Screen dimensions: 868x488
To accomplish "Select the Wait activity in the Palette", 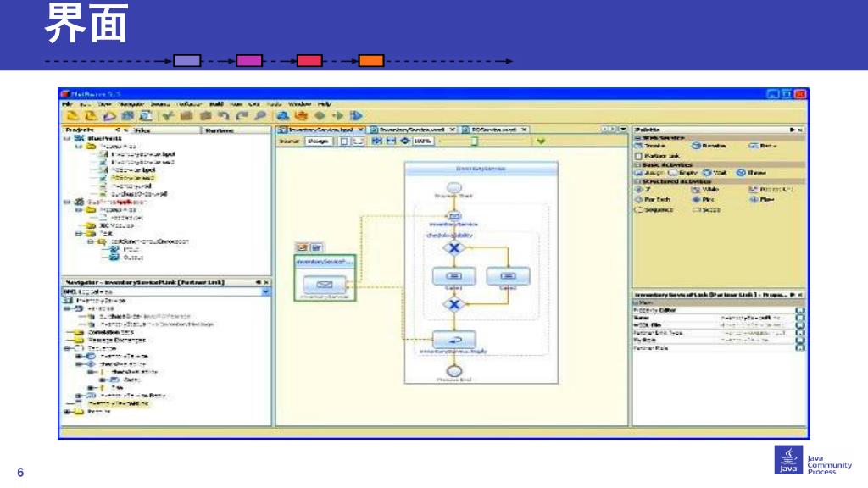I will pos(715,172).
